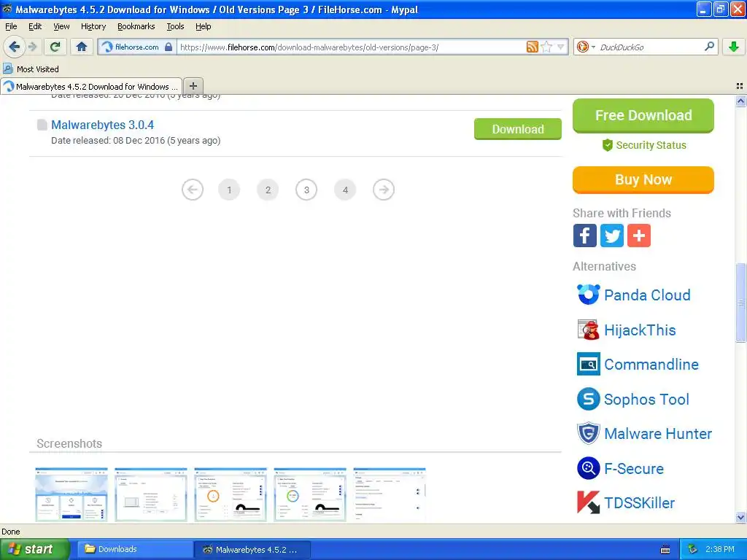Open Commandline alternative link
This screenshot has width=747, height=560.
coord(651,365)
